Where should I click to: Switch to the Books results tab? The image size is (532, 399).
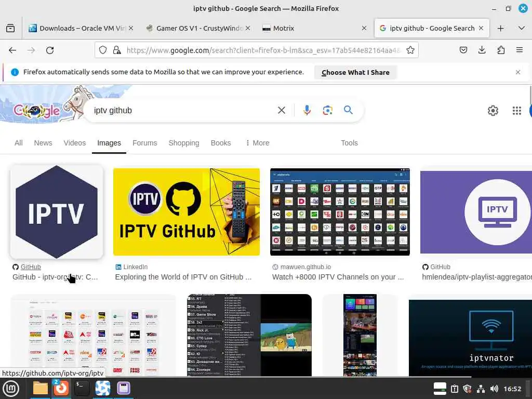221,143
